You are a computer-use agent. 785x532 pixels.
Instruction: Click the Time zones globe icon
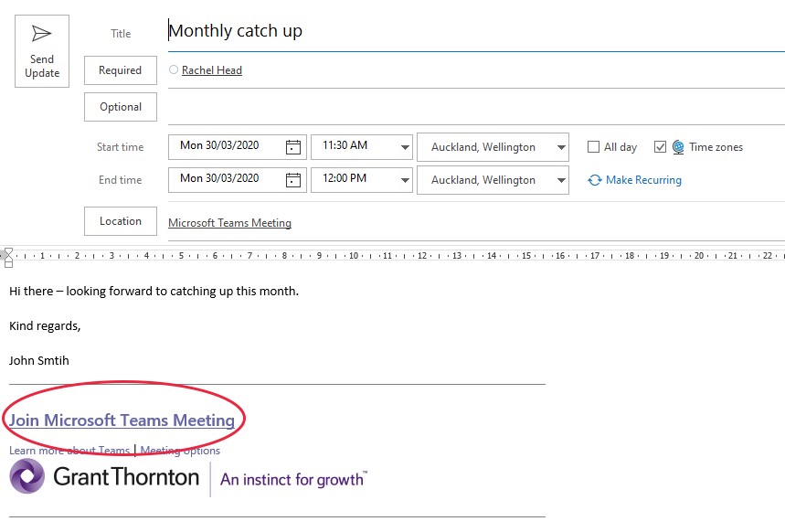point(678,147)
